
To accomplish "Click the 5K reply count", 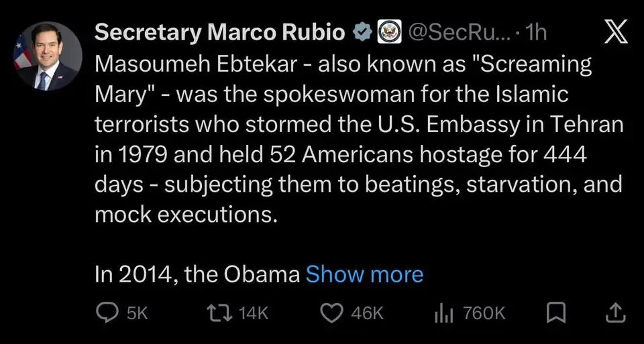I will (136, 312).
